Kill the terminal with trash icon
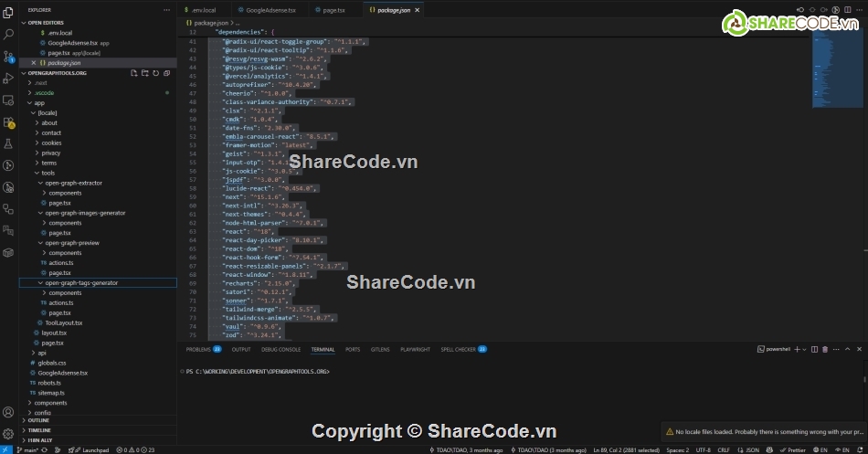868x454 pixels. [x=825, y=349]
